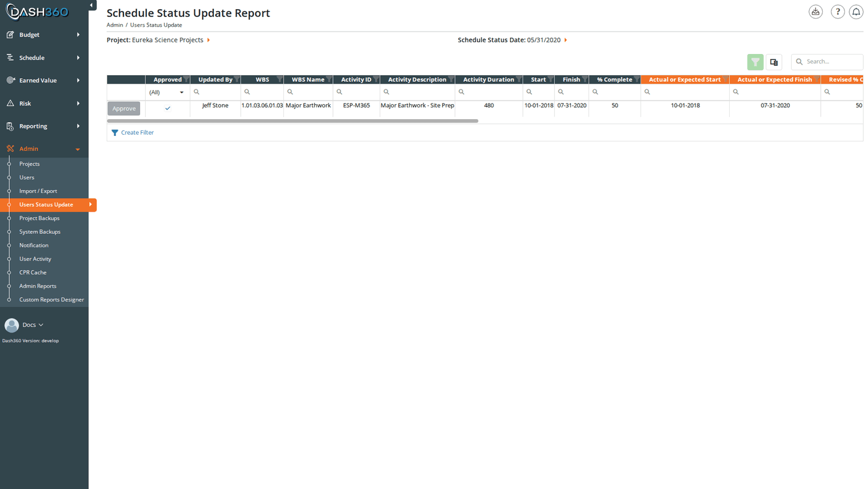The height and width of the screenshot is (489, 868).
Task: Open Admin Reports menu item
Action: [38, 286]
